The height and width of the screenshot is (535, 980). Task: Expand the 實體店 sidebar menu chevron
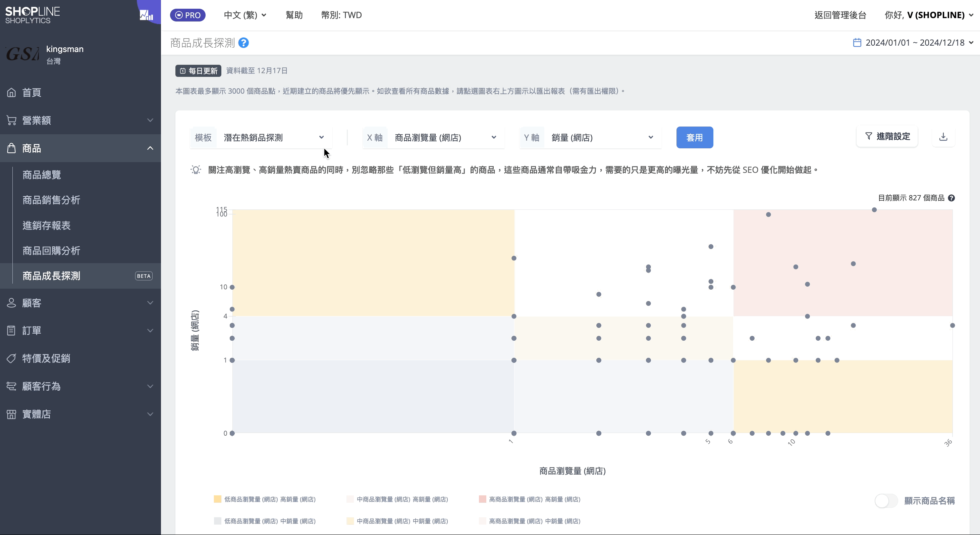[150, 414]
